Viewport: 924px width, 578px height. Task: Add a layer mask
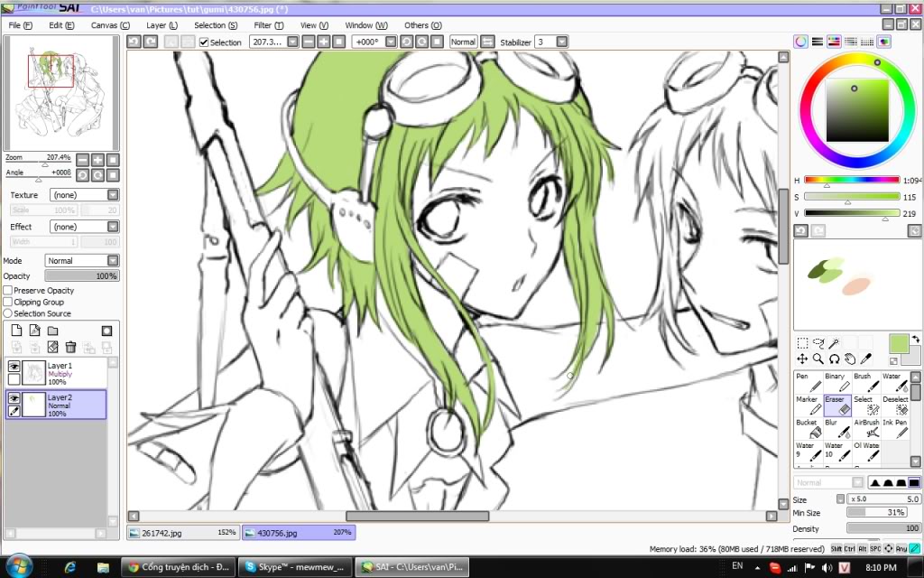106,331
